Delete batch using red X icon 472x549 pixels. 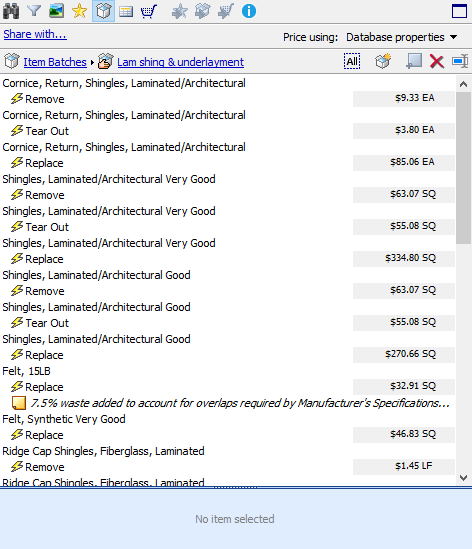pos(437,62)
